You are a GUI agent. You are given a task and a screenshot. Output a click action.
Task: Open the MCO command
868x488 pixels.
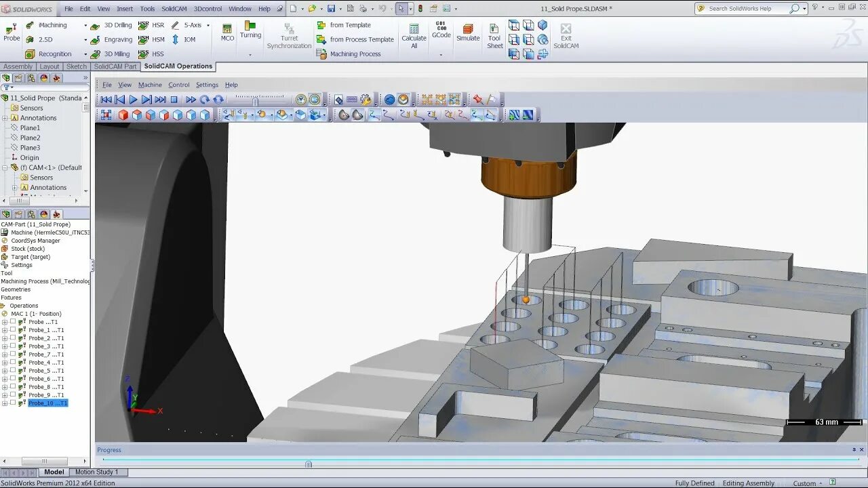point(227,32)
